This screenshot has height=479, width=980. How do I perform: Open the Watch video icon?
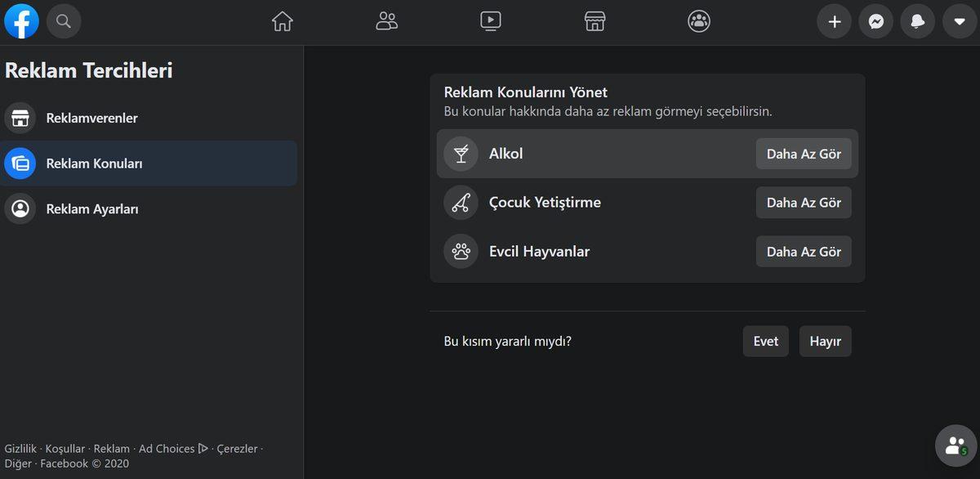coord(491,21)
